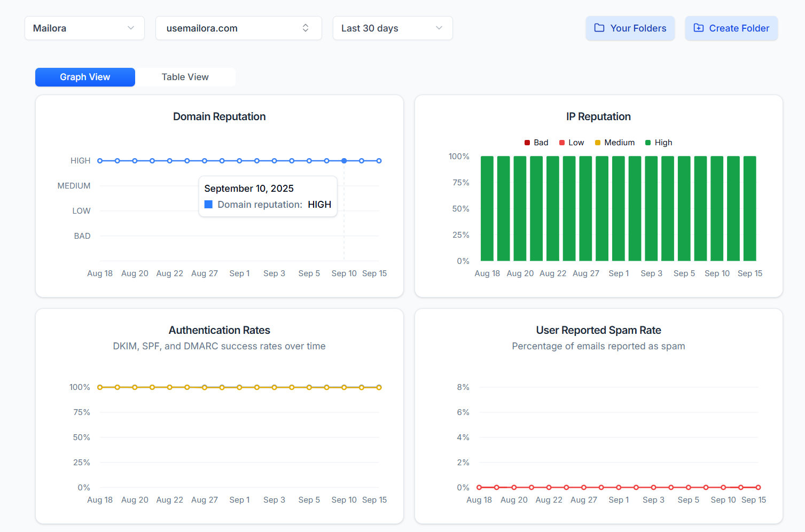Switch to Table View
Screen dimensions: 805x532
[185, 77]
